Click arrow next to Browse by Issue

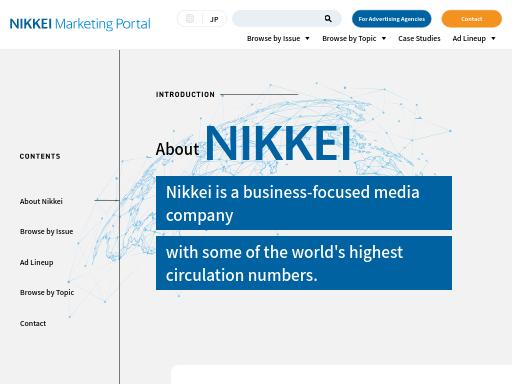[307, 39]
